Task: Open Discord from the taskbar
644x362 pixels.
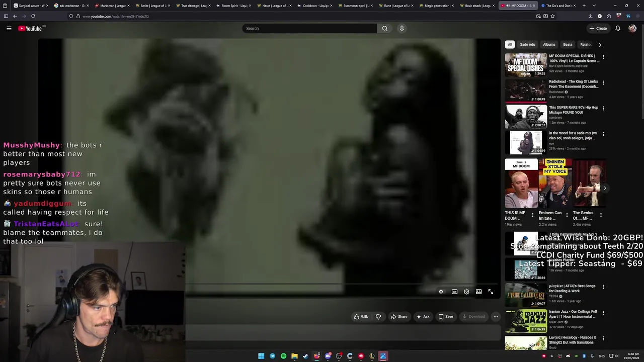Action: 328,356
